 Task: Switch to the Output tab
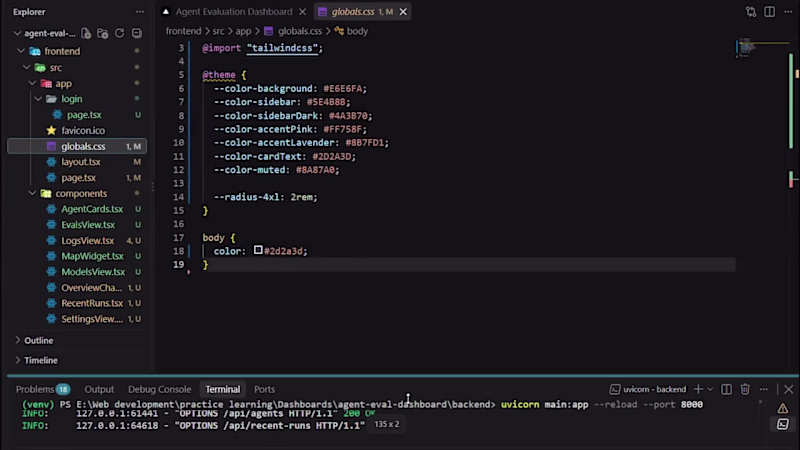tap(99, 389)
